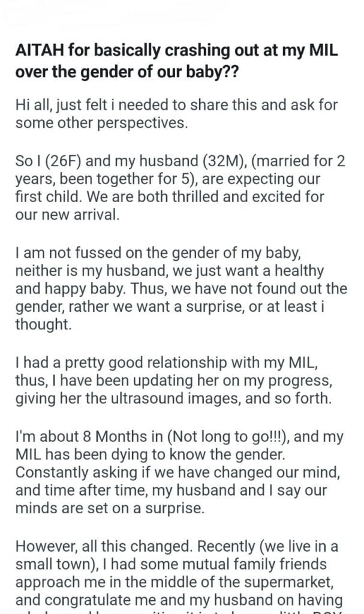The height and width of the screenshot is (614, 364).
Task: Click the paragraph about "pretty good relationship"
Action: point(174,381)
